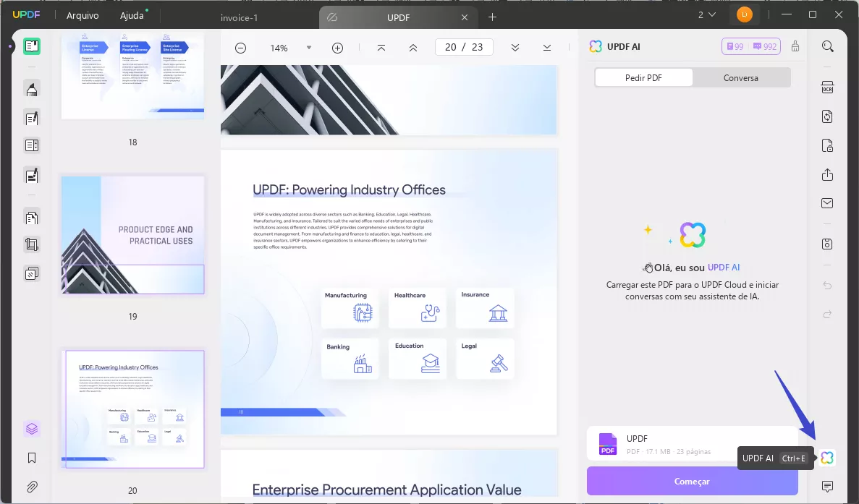
Task: Open the Edit PDF tool
Action: click(32, 118)
